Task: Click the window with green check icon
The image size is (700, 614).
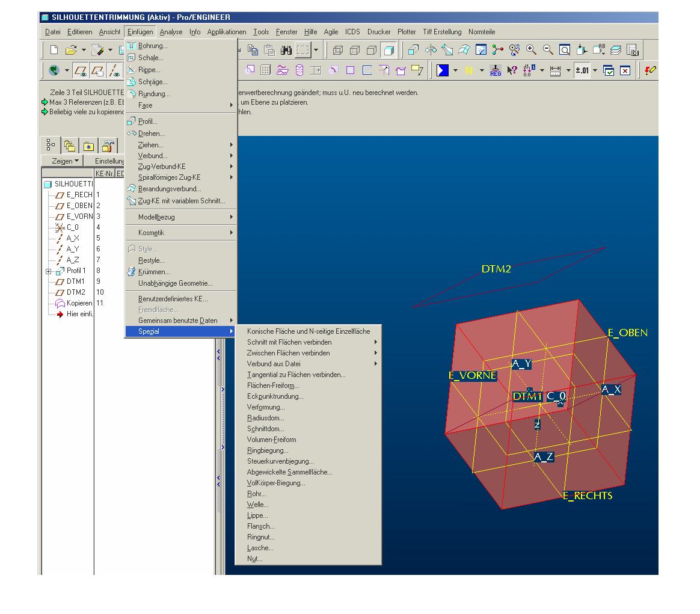Action: 609,70
